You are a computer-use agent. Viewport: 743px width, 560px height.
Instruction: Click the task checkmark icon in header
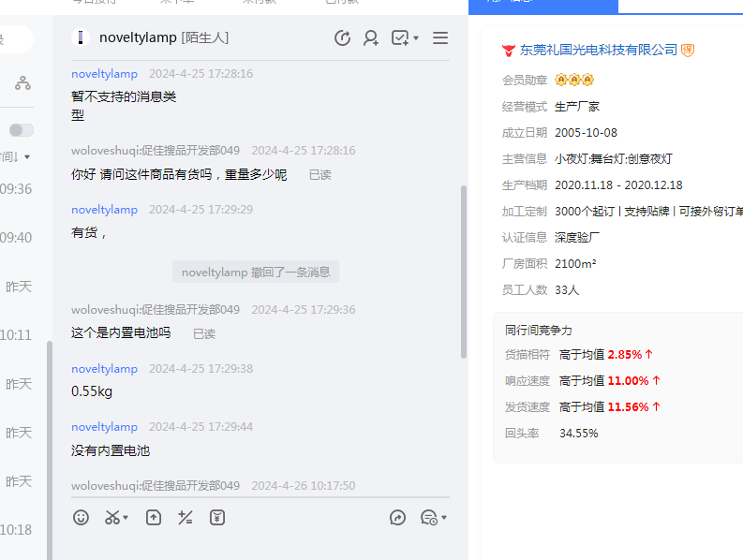pyautogui.click(x=400, y=37)
